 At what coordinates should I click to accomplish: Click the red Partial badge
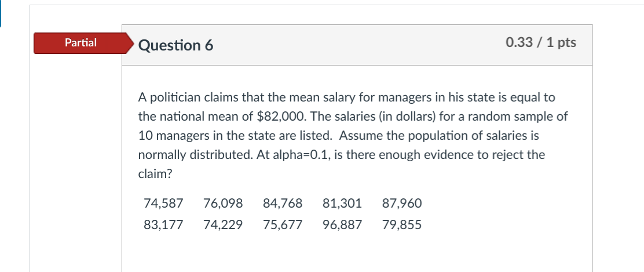point(84,43)
